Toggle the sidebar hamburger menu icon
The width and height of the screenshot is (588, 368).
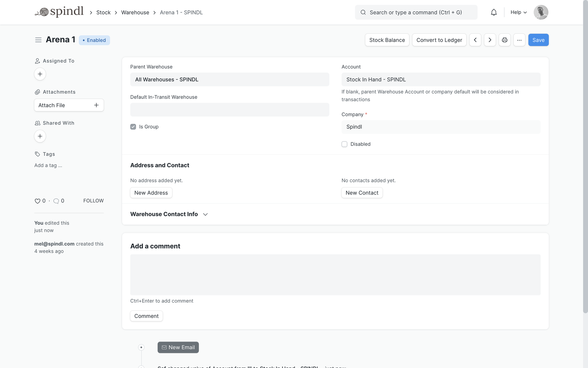(x=38, y=40)
